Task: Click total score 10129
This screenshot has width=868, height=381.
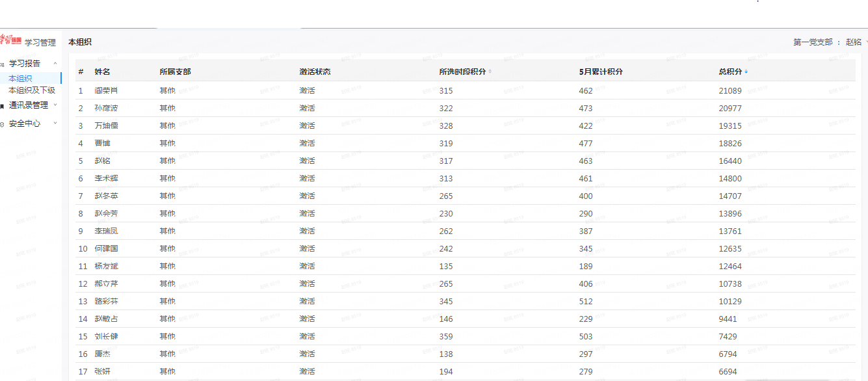Action: click(x=730, y=302)
